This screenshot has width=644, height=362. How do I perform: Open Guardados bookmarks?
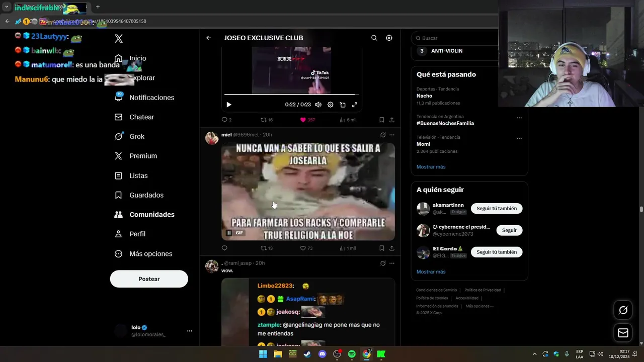(139, 195)
